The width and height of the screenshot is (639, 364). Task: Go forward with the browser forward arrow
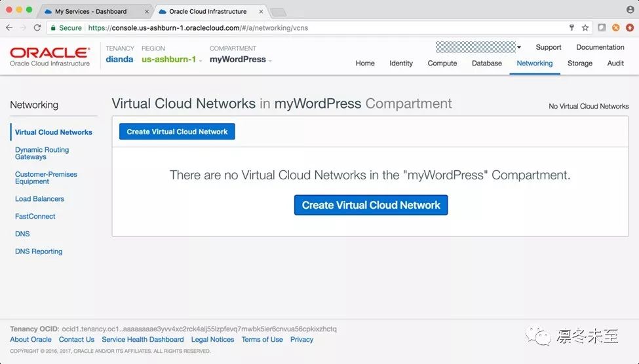coord(23,27)
